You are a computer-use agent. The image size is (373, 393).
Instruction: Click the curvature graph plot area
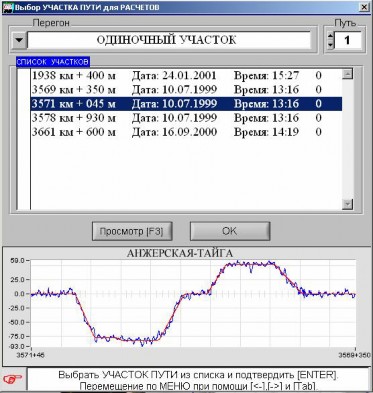[193, 304]
